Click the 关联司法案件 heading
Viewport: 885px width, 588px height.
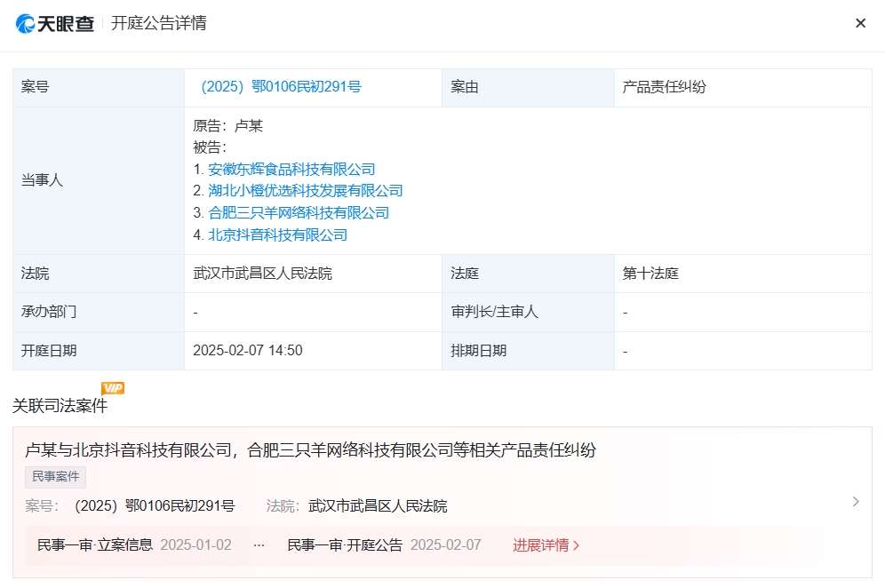(60, 406)
